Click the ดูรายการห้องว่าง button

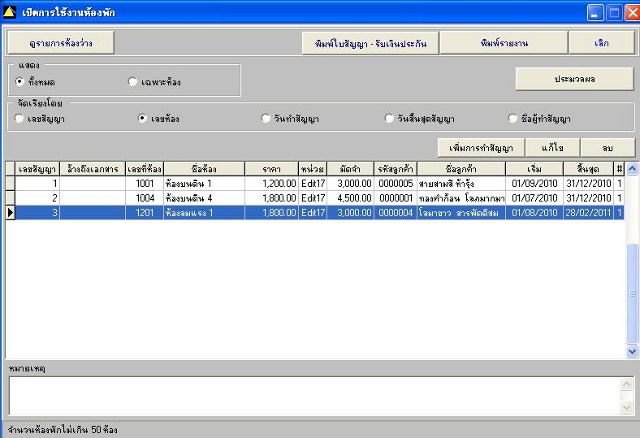tap(61, 43)
